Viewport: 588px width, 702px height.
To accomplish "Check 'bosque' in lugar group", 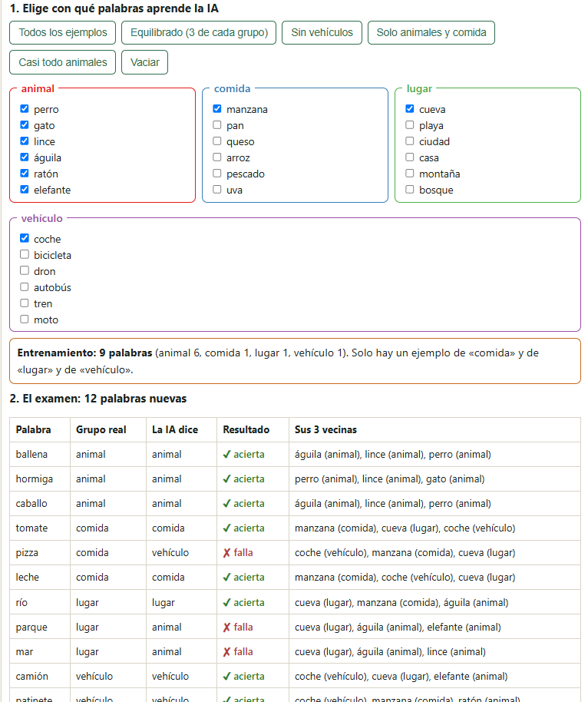I will [x=410, y=190].
